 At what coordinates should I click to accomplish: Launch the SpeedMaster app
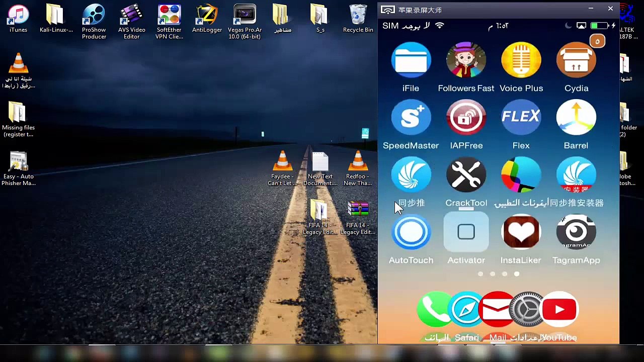click(x=411, y=118)
